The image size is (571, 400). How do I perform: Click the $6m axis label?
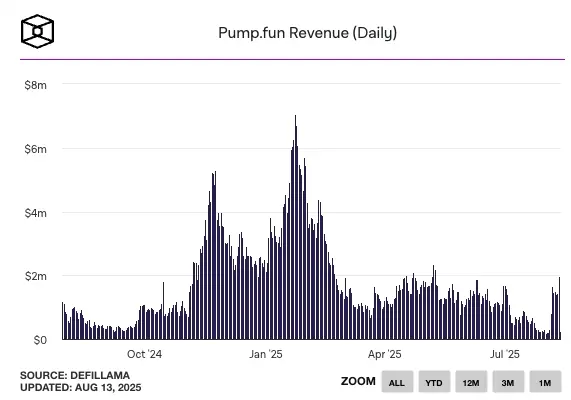click(35, 149)
